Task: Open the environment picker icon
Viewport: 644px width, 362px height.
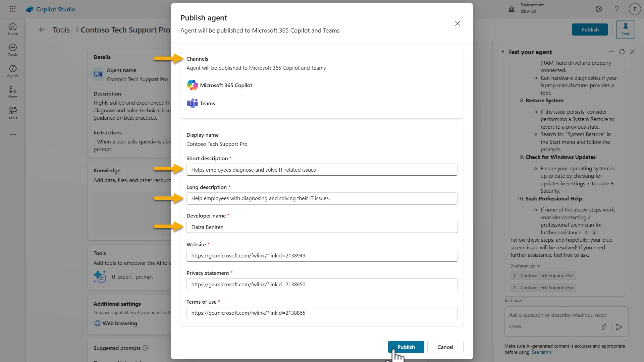Action: (x=512, y=9)
